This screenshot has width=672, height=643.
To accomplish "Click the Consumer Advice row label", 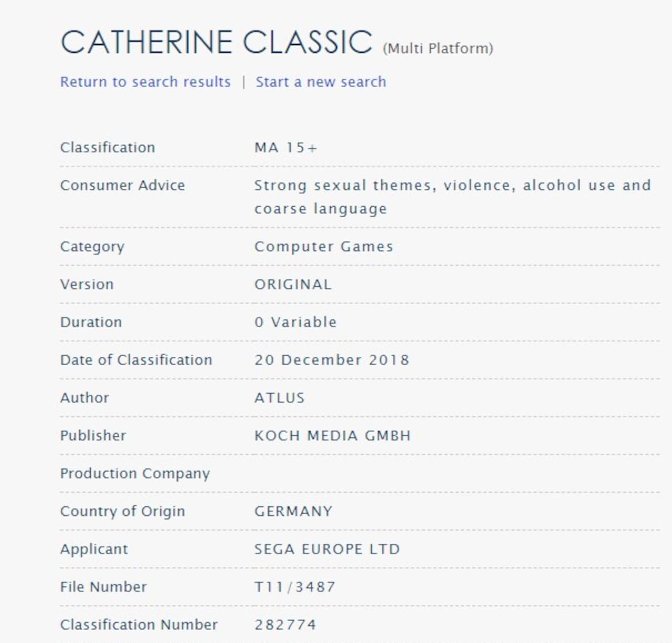I will [x=122, y=185].
